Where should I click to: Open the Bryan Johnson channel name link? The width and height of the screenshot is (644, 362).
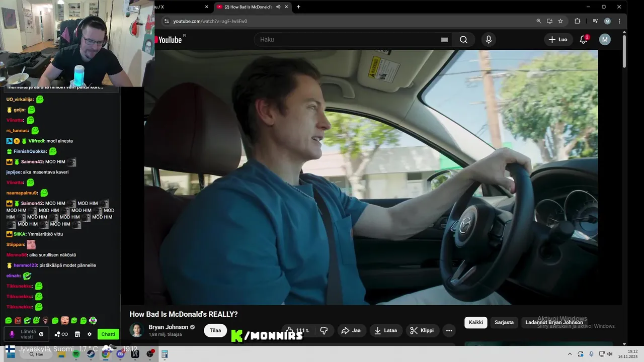click(169, 327)
